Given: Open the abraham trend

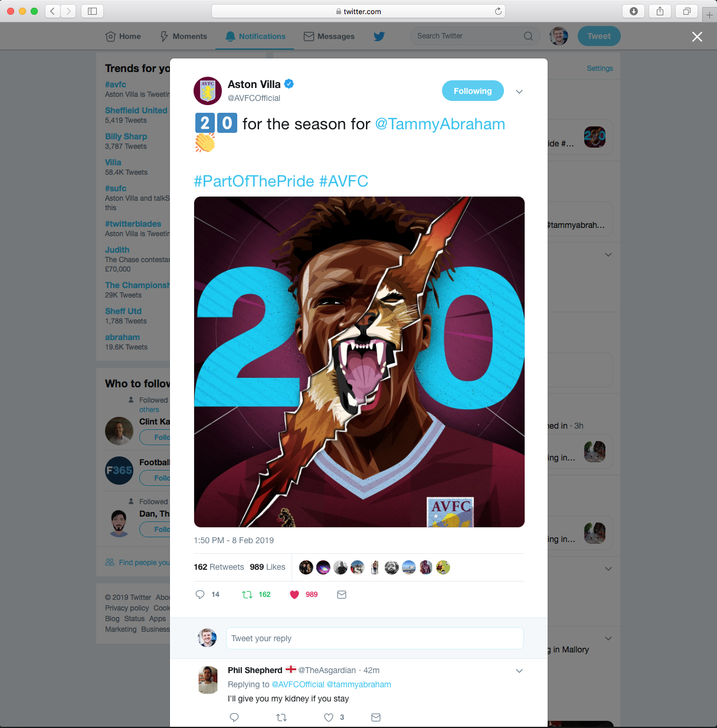Looking at the screenshot, I should coord(123,337).
